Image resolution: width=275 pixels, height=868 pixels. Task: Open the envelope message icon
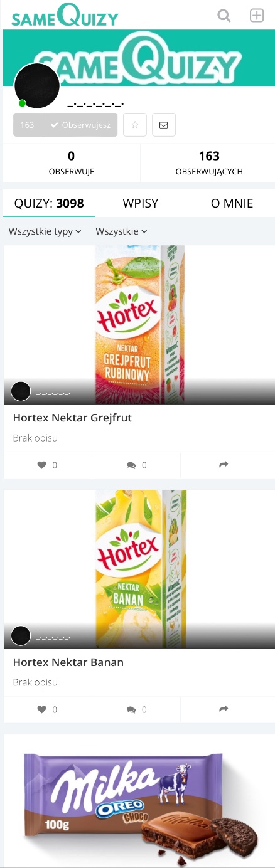click(164, 125)
